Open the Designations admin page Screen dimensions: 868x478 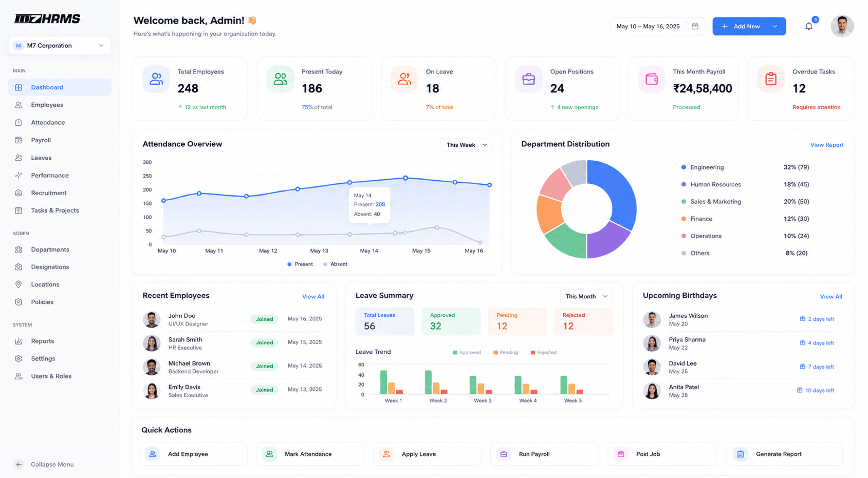coord(60,267)
